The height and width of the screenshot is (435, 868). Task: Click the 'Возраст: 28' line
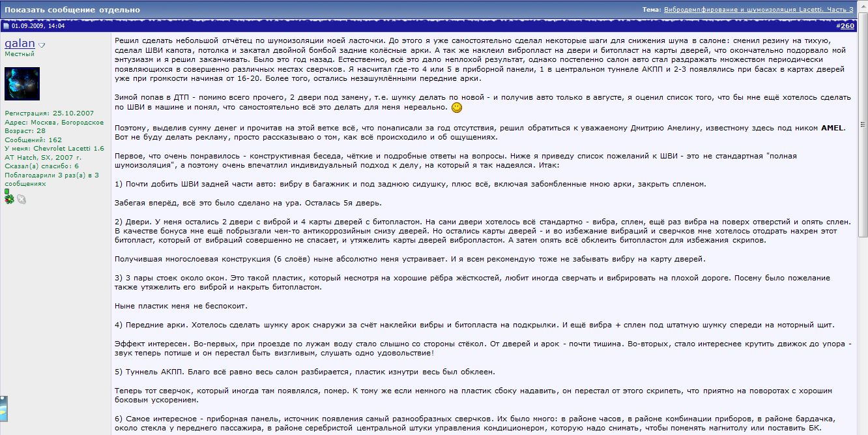[x=25, y=130]
